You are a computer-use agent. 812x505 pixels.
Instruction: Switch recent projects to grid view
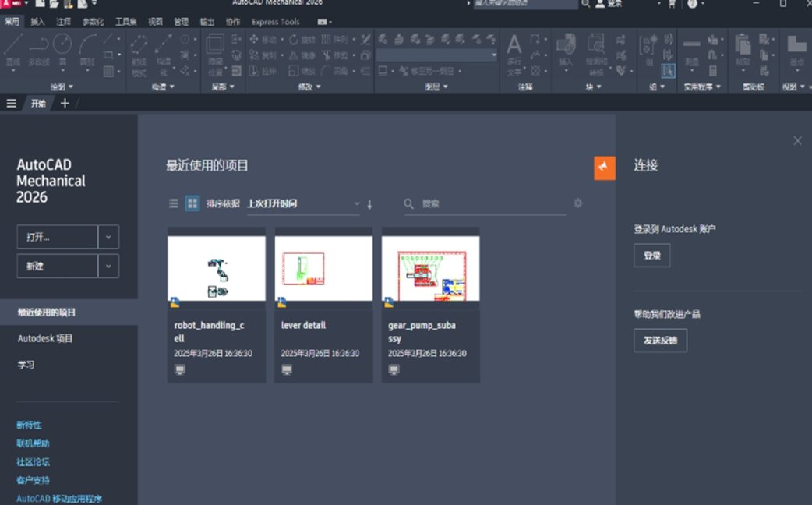(192, 203)
